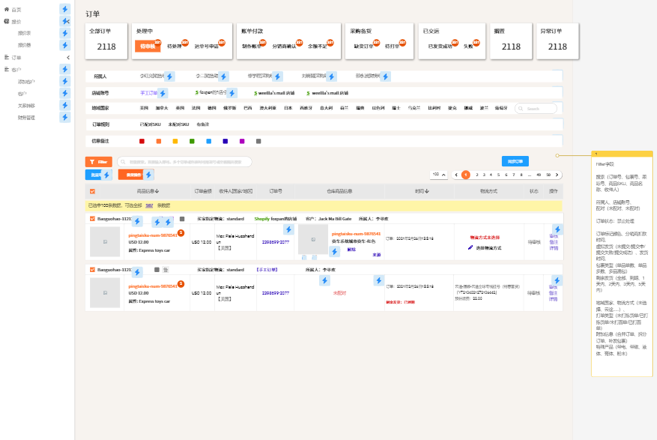Toggle the select-all checkbox in table header
The image size is (657, 440).
point(92,191)
